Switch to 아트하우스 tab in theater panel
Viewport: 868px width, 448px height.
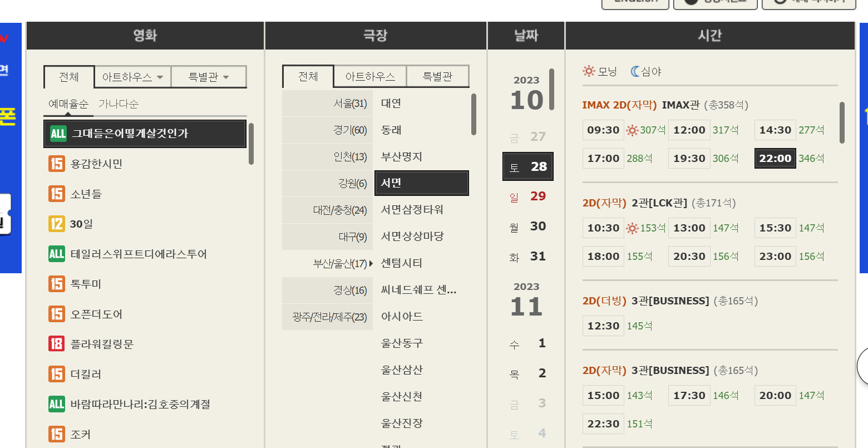point(370,77)
